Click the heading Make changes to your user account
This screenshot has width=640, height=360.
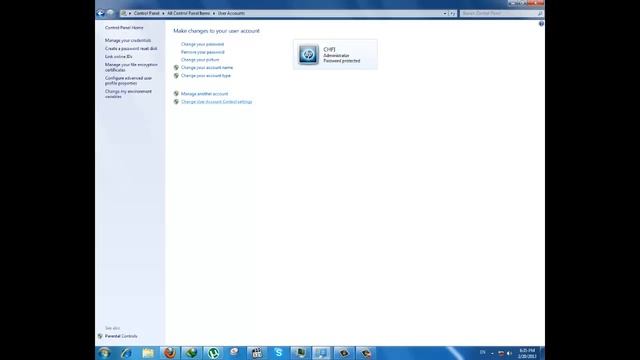click(216, 31)
